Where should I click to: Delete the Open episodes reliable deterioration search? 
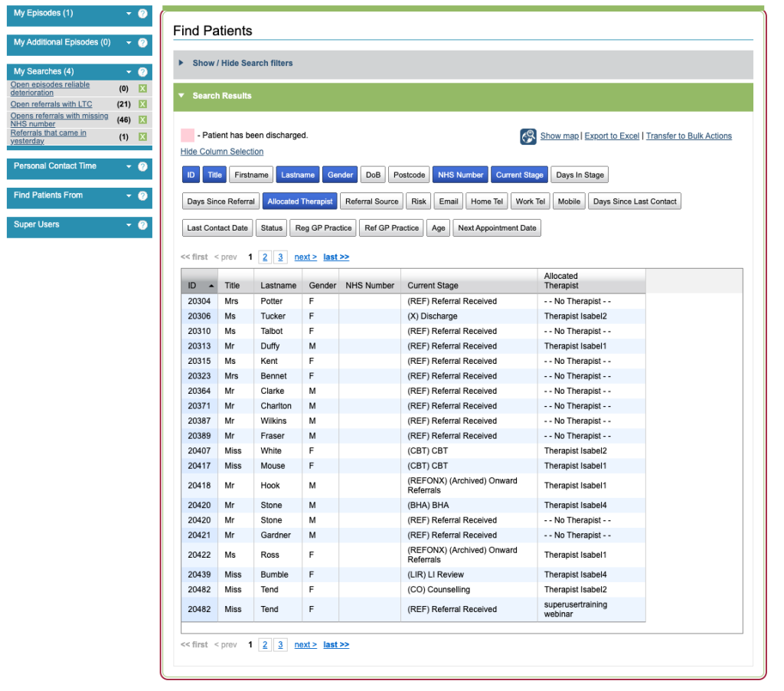142,89
